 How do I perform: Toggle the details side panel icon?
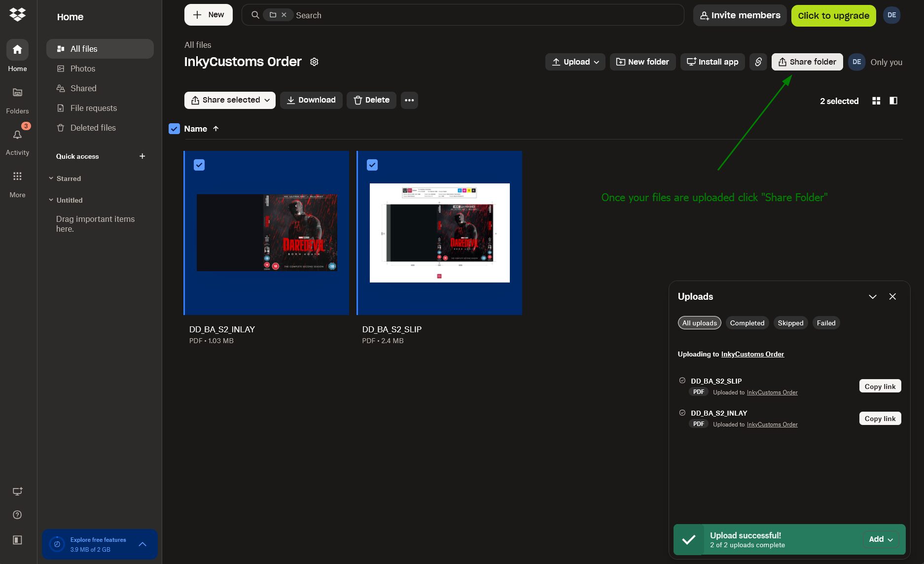pyautogui.click(x=893, y=101)
